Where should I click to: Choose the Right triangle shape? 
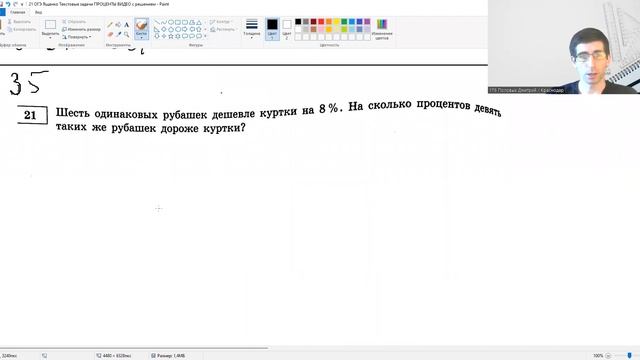[157, 29]
